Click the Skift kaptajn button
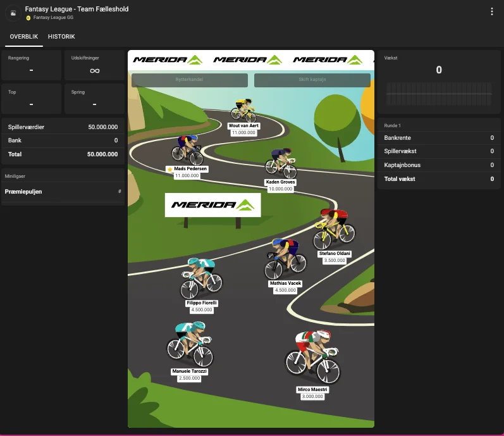504x436 pixels. 312,80
